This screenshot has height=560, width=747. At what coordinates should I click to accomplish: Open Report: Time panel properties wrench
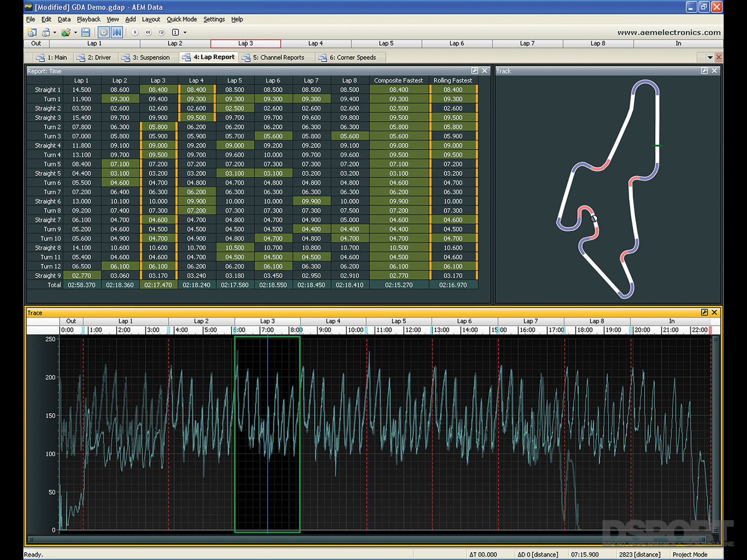pyautogui.click(x=475, y=71)
